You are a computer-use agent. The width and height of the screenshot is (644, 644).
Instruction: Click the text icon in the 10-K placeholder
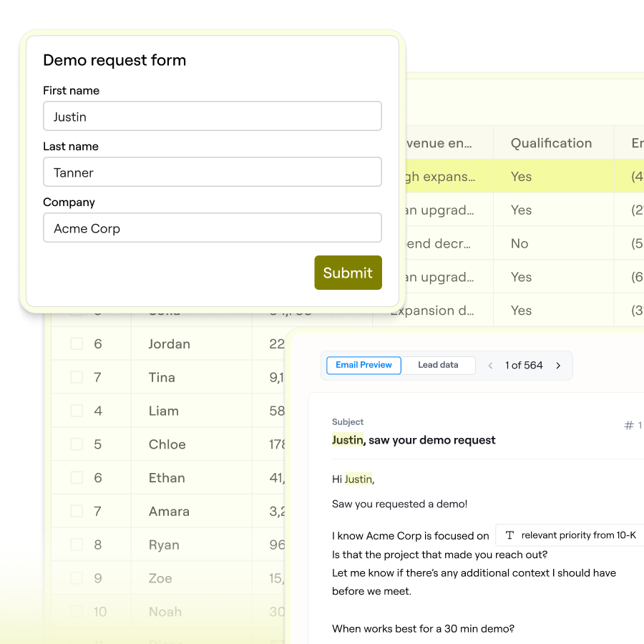509,535
